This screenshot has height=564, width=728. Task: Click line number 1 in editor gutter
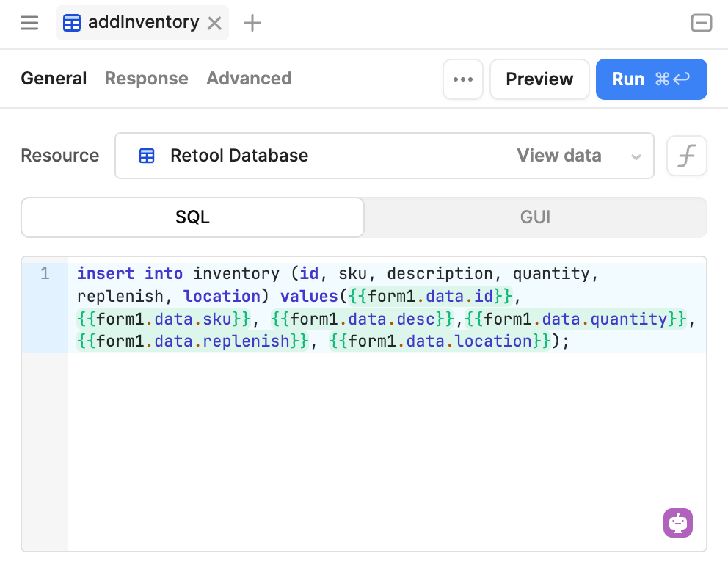pos(45,273)
